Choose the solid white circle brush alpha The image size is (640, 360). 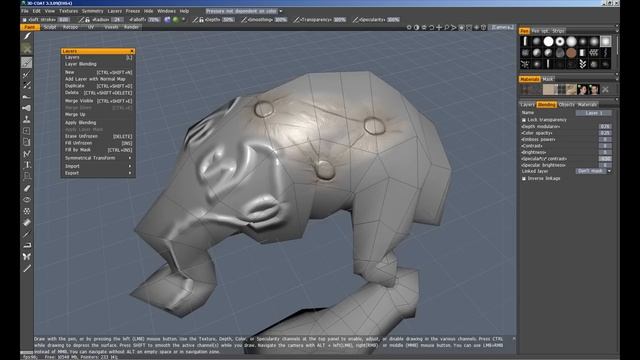click(548, 41)
